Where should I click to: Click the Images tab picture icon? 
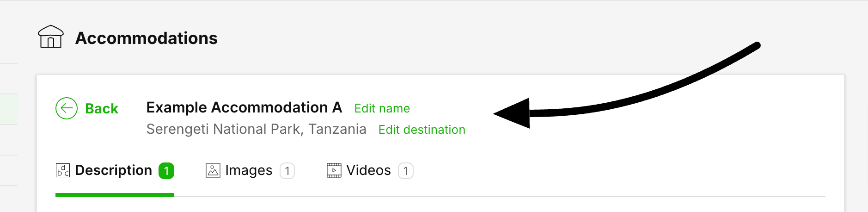(x=213, y=170)
